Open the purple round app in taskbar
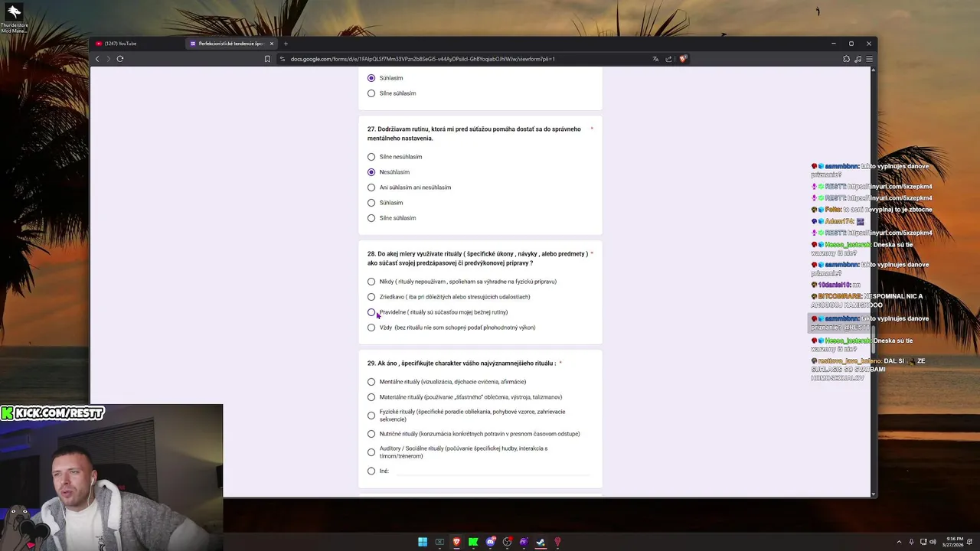980x551 pixels. pos(524,542)
